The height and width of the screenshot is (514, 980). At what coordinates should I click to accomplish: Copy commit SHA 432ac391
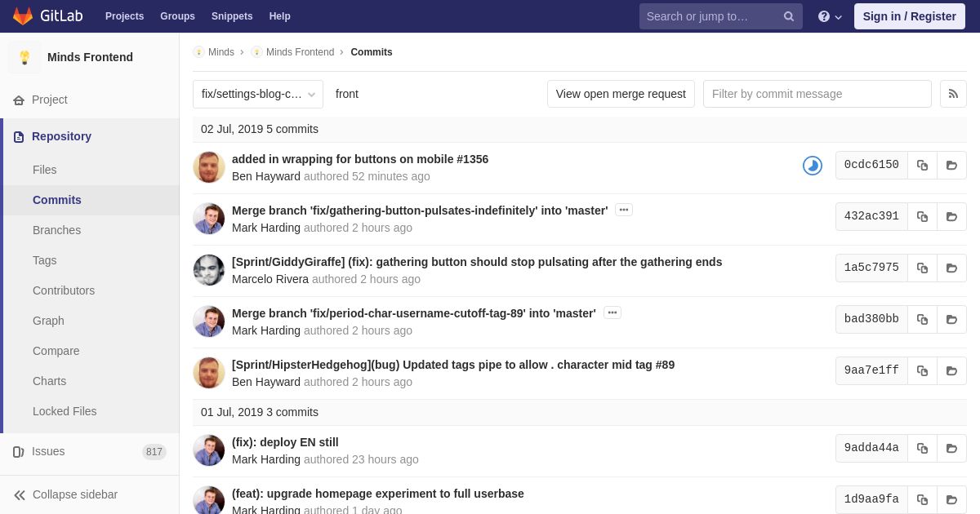[922, 216]
